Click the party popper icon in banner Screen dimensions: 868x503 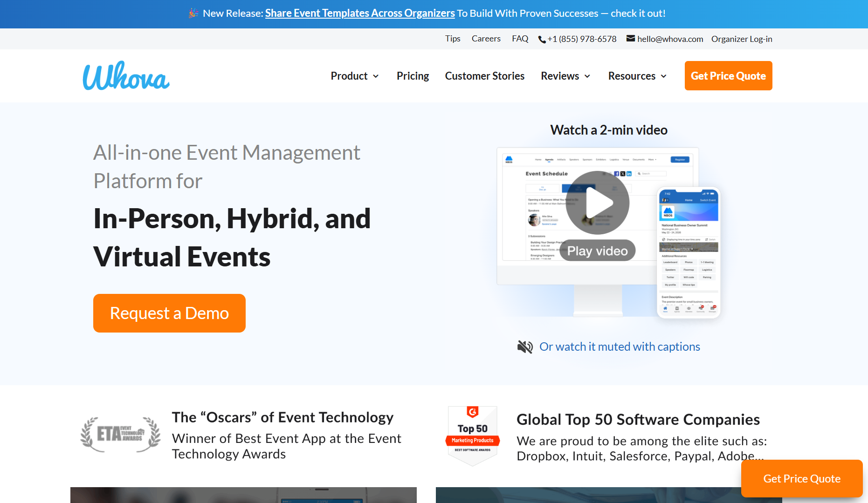tap(193, 14)
